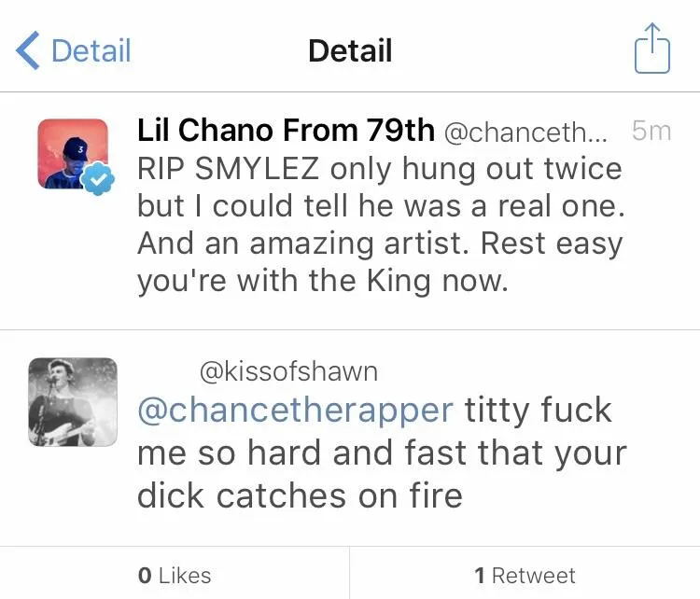Tap the last line of the reply
The image size is (700, 599).
[x=300, y=495]
